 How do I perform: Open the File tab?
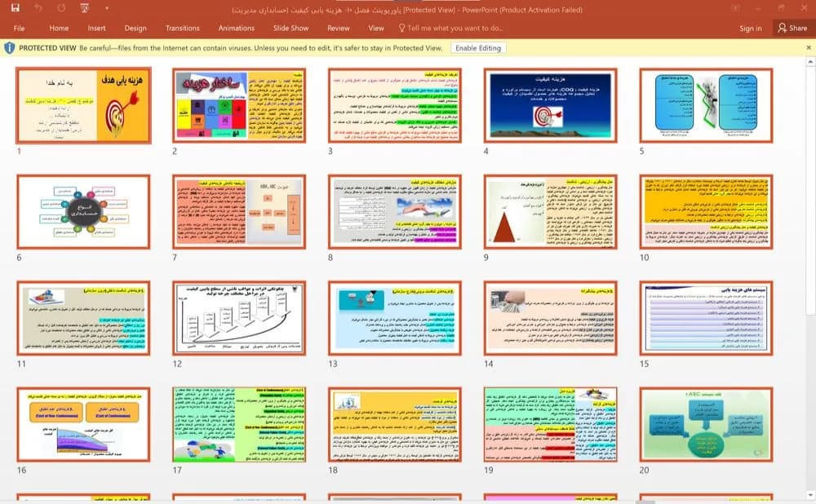[20, 28]
